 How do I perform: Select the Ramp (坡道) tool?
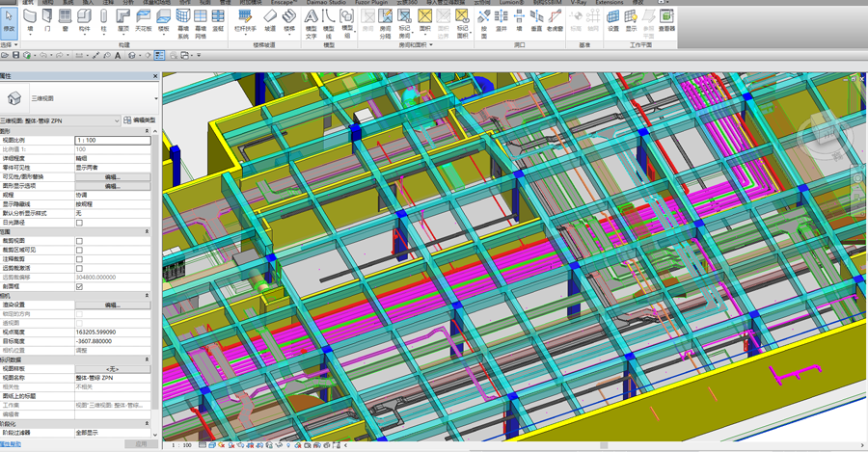tap(270, 20)
